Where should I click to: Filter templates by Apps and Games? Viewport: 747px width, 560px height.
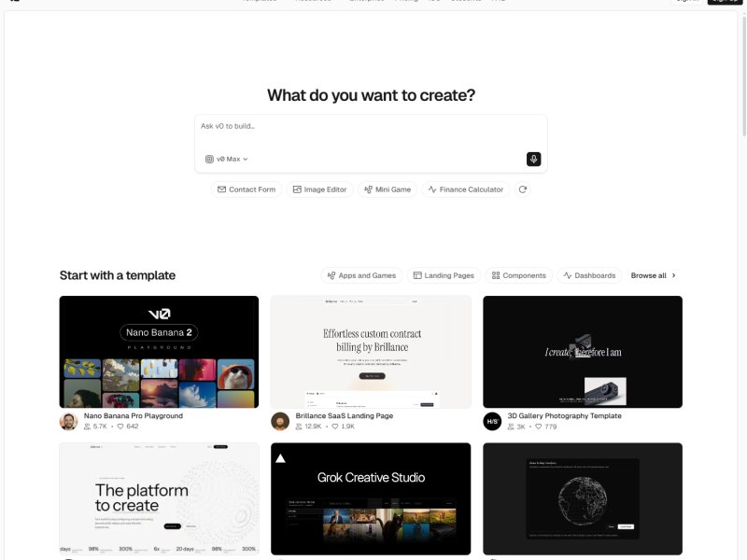[x=361, y=275]
